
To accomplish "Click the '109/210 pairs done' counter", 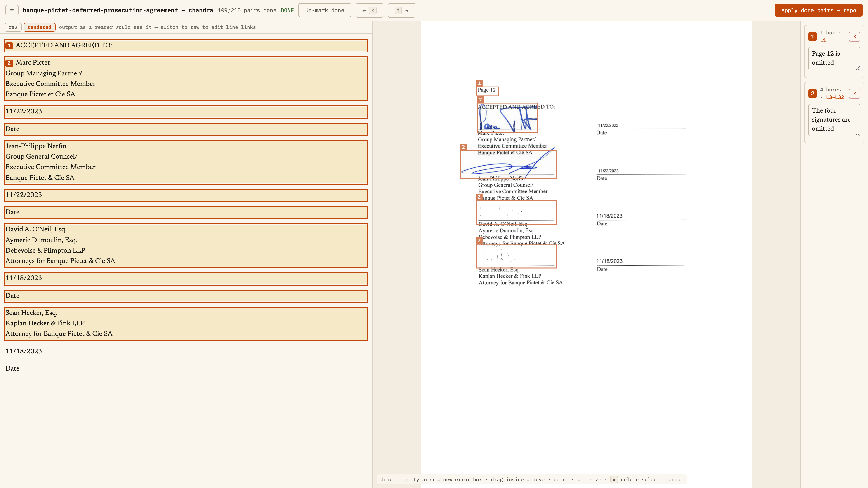I will [247, 10].
